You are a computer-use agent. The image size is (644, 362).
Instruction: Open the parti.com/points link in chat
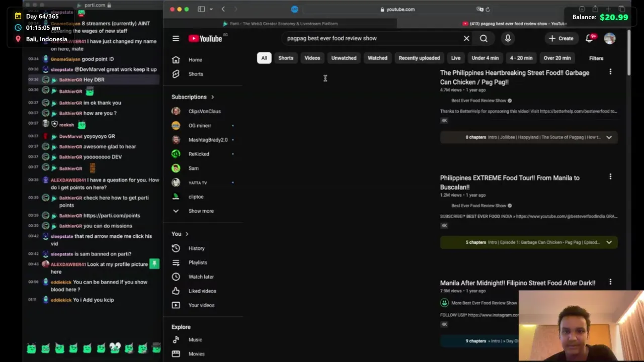[x=112, y=216]
